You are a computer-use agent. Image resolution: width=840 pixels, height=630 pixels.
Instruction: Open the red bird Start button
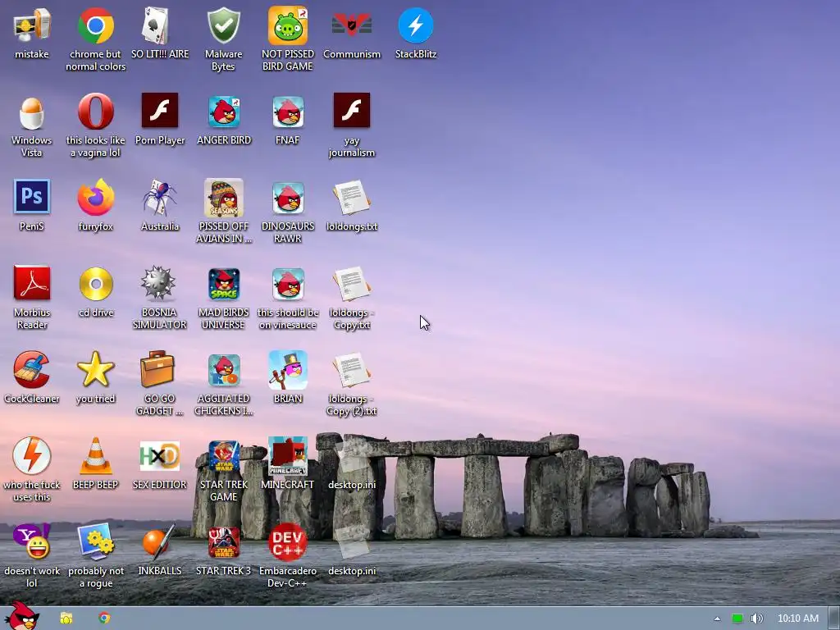click(x=21, y=616)
